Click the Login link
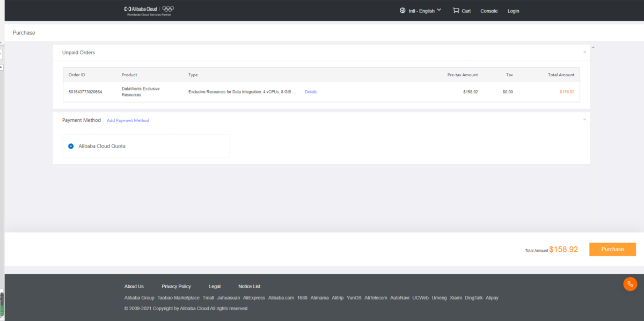644x321 pixels. [x=514, y=11]
